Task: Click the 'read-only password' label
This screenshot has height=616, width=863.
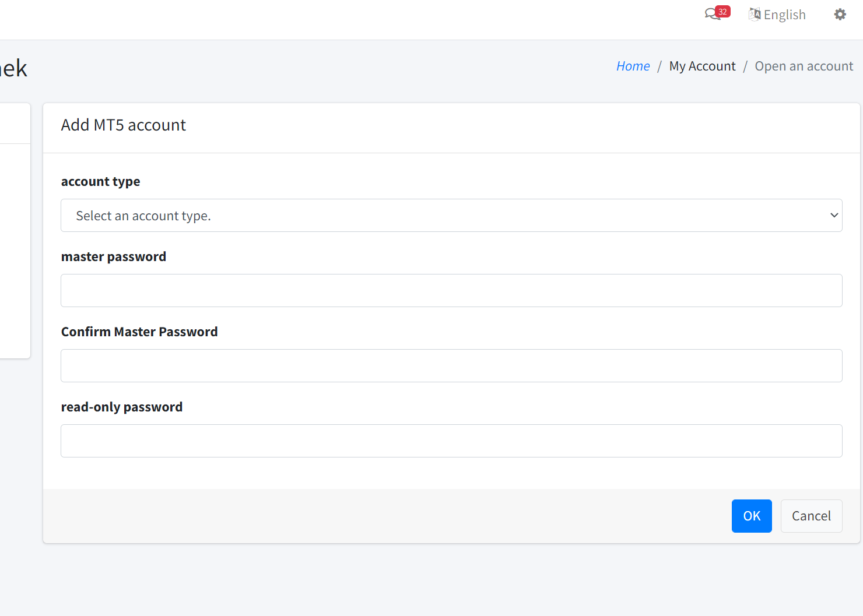Action: [122, 407]
